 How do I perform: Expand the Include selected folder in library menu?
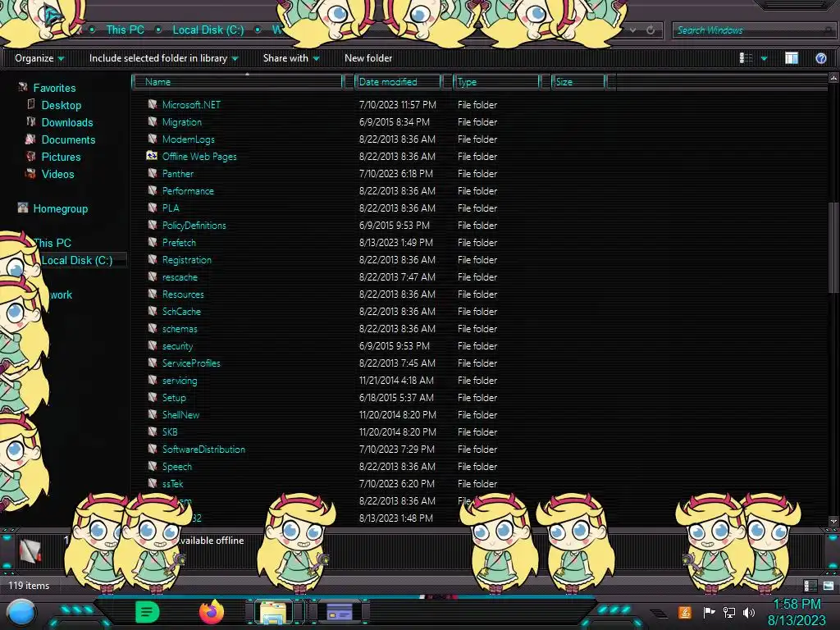(x=163, y=58)
